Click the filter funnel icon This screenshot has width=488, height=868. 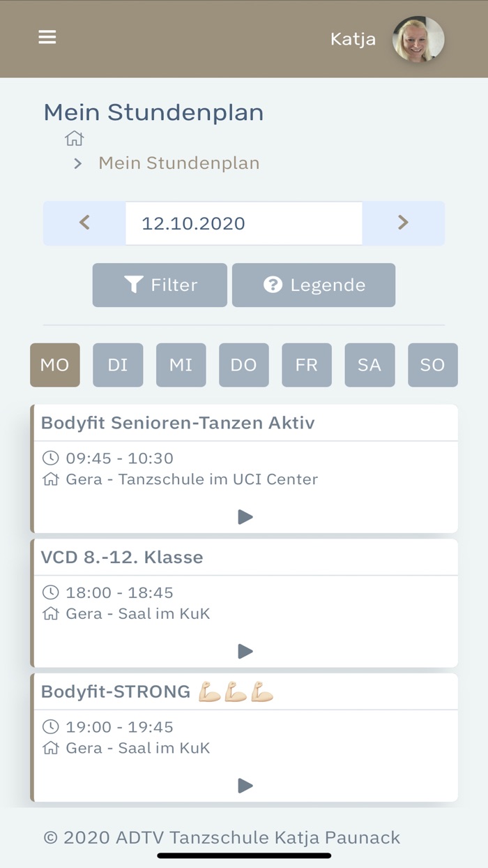tap(132, 284)
